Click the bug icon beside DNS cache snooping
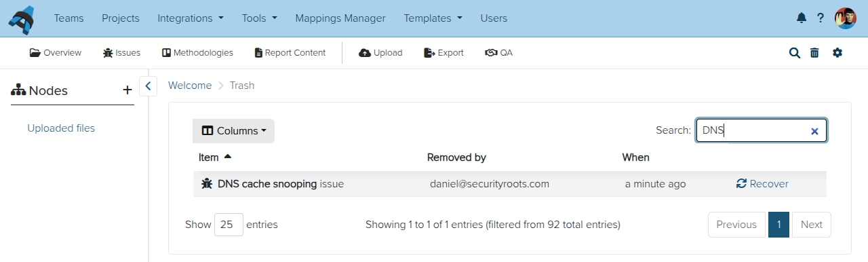 [x=207, y=184]
